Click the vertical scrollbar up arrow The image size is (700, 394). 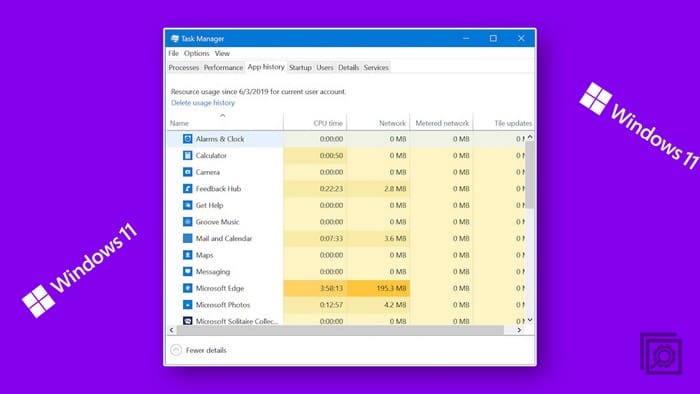tap(530, 137)
